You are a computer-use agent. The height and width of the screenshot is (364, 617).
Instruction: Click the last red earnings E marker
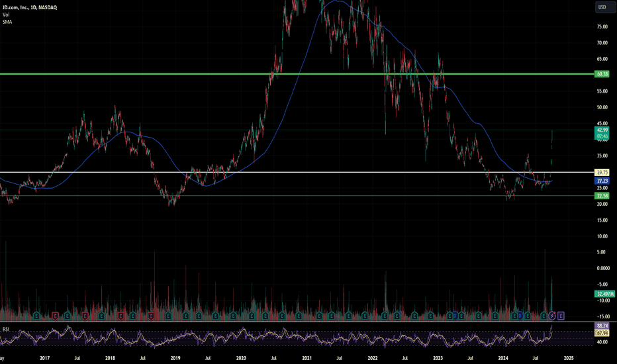[x=151, y=316]
